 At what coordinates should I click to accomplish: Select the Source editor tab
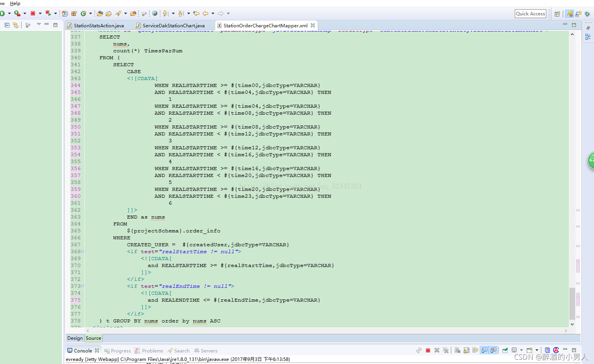pyautogui.click(x=93, y=338)
